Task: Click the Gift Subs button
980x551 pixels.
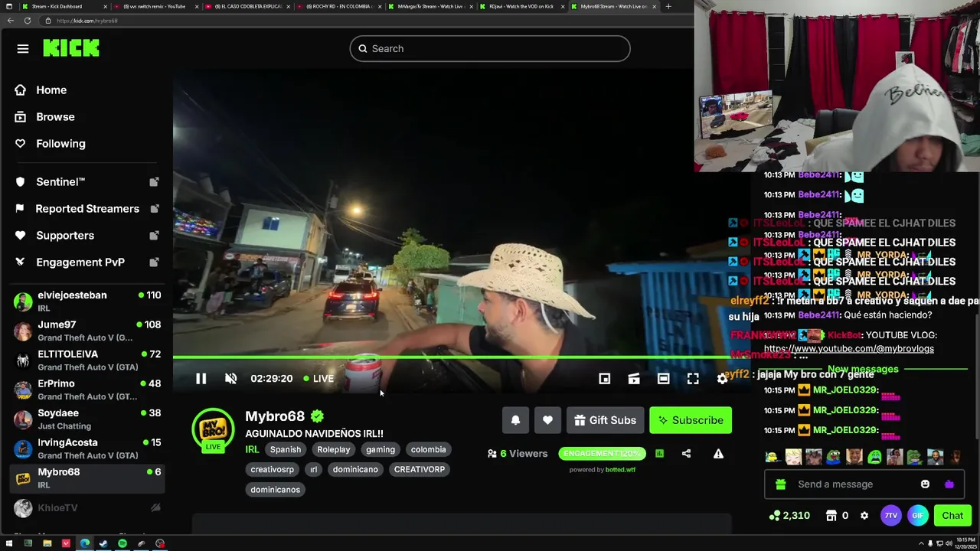Action: [x=605, y=420]
